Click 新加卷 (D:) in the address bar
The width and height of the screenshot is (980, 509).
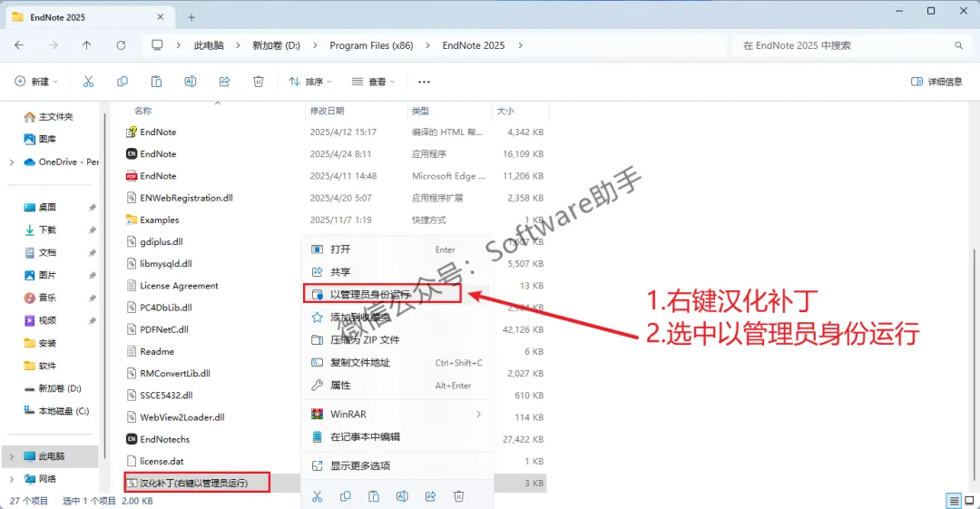tap(276, 45)
